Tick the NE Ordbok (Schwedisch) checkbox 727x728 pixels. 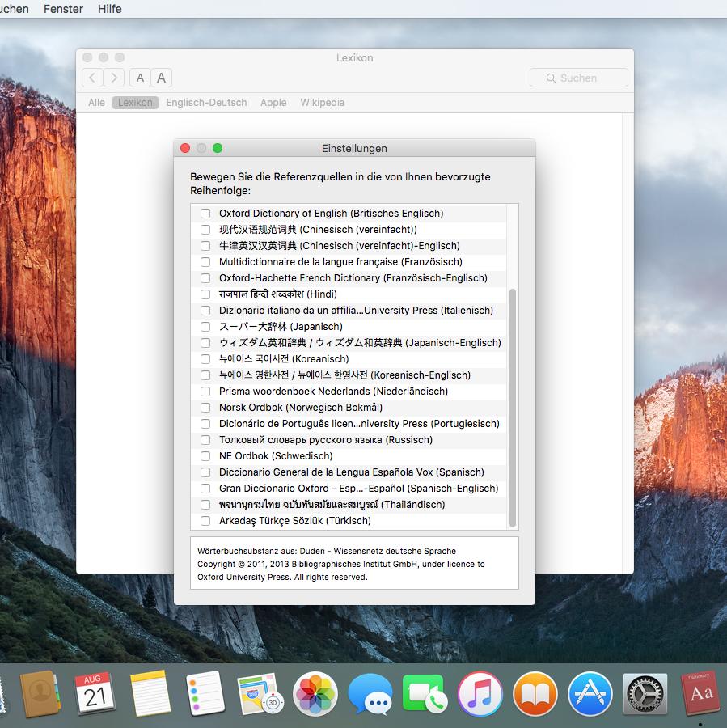coord(205,456)
